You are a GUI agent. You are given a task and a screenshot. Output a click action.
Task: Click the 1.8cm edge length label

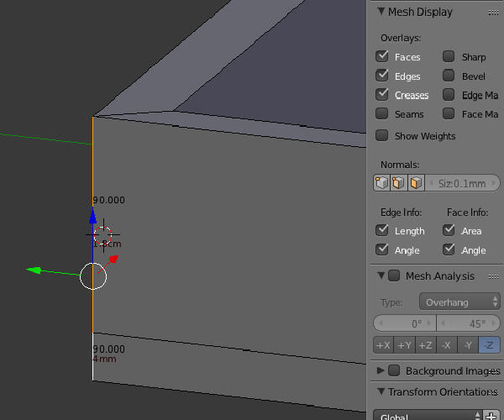[x=107, y=244]
